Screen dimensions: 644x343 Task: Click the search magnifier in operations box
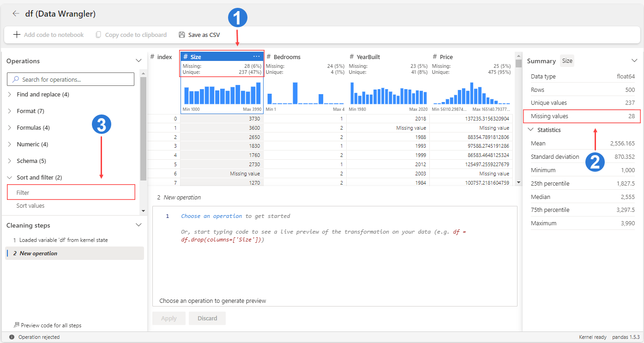[15, 79]
